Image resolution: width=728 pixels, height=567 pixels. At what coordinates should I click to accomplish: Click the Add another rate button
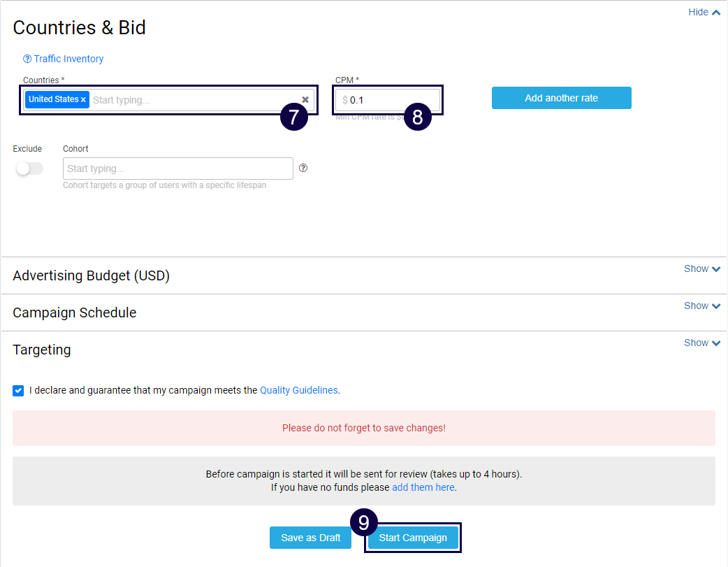561,98
